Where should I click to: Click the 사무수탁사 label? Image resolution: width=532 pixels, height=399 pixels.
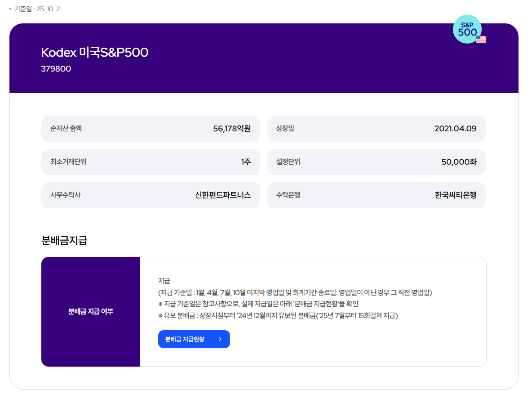(x=66, y=195)
